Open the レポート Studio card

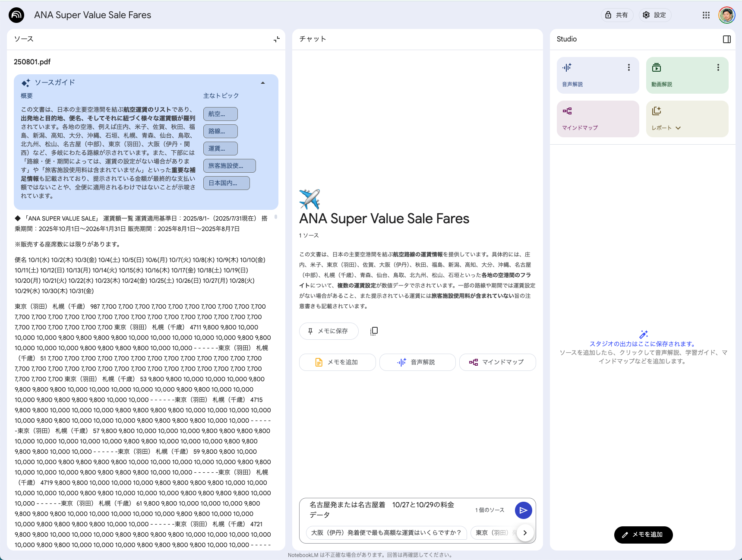tap(687, 119)
